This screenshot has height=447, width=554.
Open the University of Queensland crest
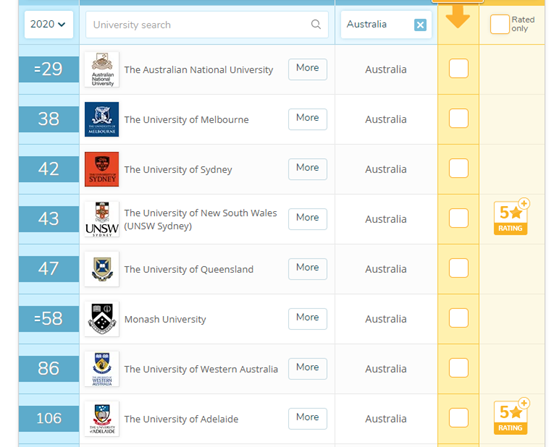click(x=102, y=269)
